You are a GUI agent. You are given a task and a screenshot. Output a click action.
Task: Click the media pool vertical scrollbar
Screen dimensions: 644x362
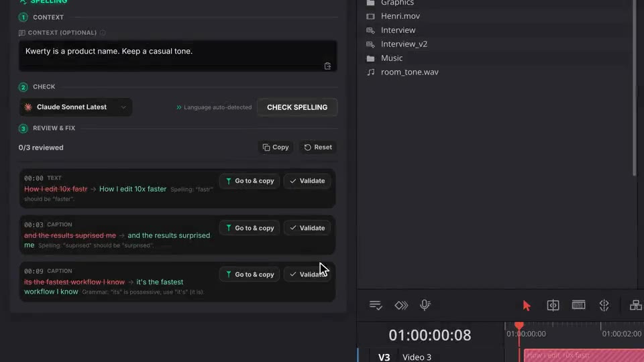coord(635,88)
